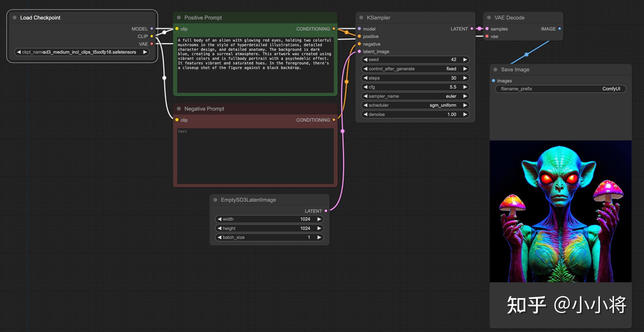This screenshot has height=332, width=644.
Task: Increase the width value with right arrow
Action: point(319,219)
